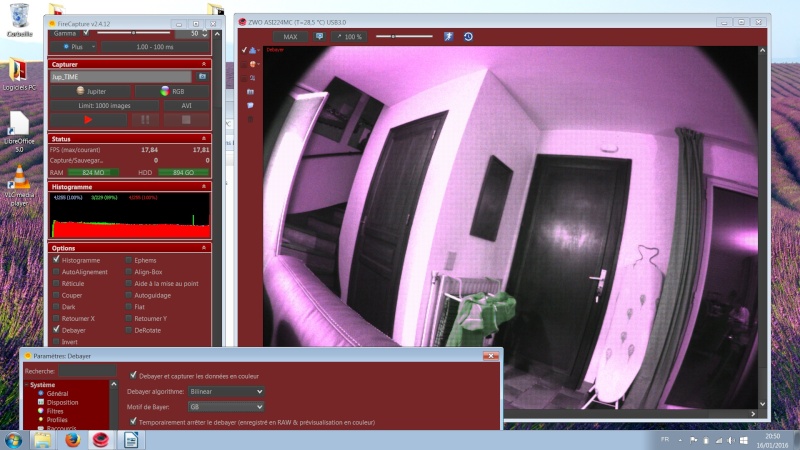Toggle Temporairement arrêter le debayer checkbox
The width and height of the screenshot is (800, 450).
pos(133,421)
